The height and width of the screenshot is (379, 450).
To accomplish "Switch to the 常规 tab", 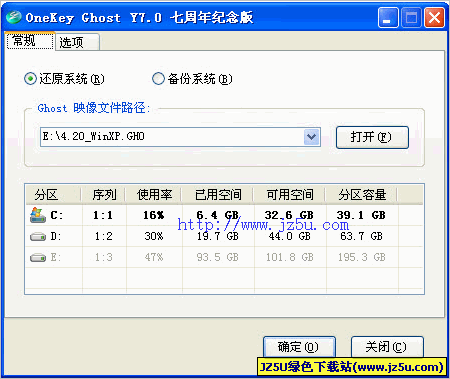I will pyautogui.click(x=30, y=41).
